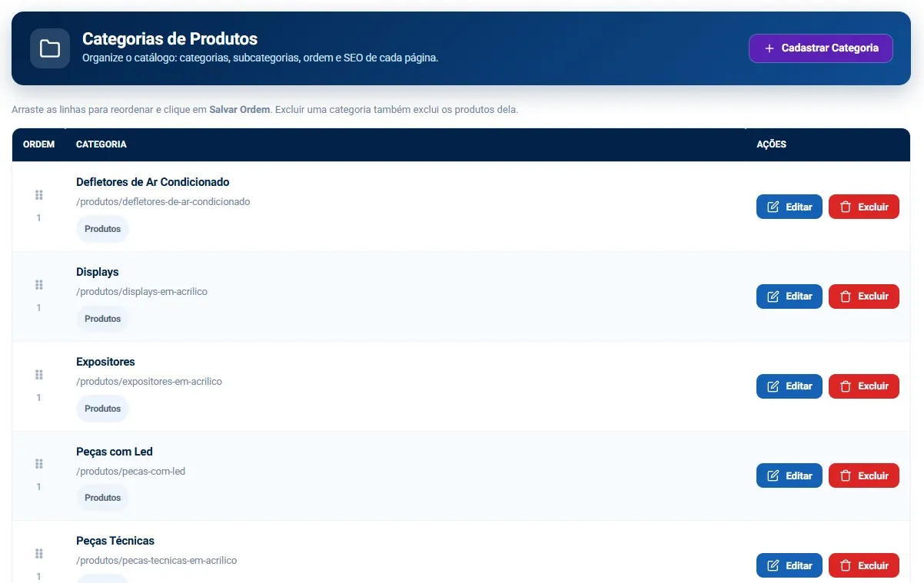Viewport: 924px width, 583px height.
Task: Click the /produtos/expositores-em-acrilico path
Action: [x=149, y=382]
